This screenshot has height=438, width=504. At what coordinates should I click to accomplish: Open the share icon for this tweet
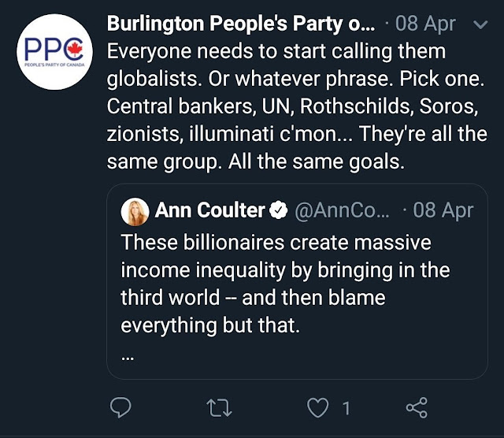417,407
